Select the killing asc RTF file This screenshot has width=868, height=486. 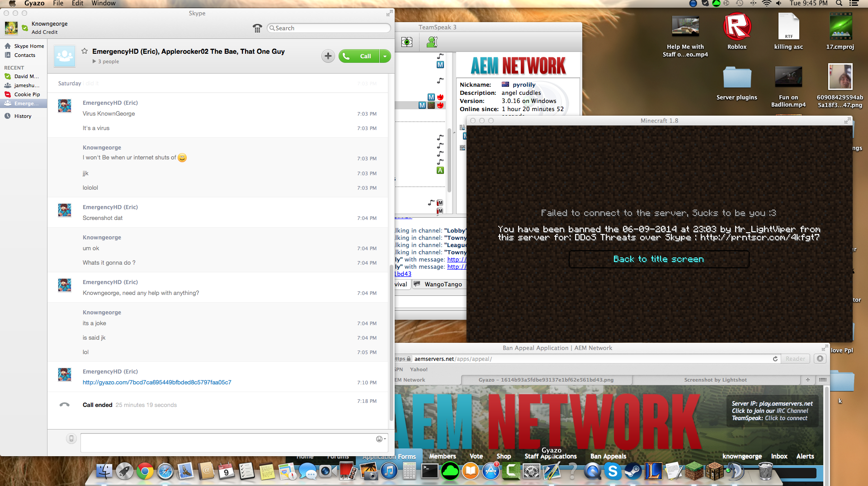[788, 32]
